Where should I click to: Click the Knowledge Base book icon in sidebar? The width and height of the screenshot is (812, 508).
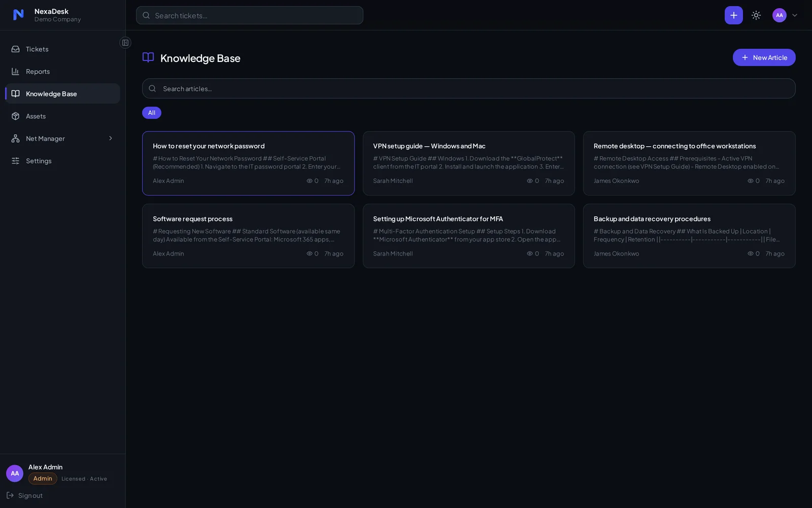[x=16, y=94]
